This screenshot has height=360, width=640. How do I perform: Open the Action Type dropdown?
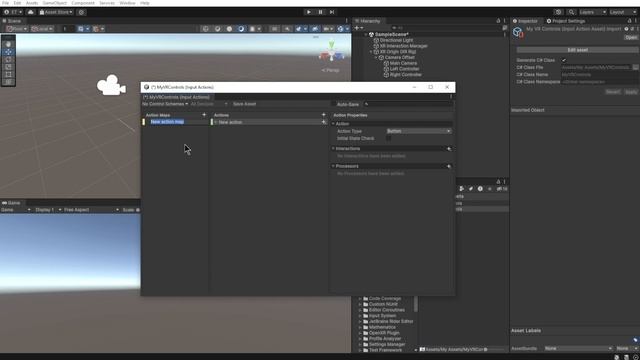pyautogui.click(x=419, y=131)
